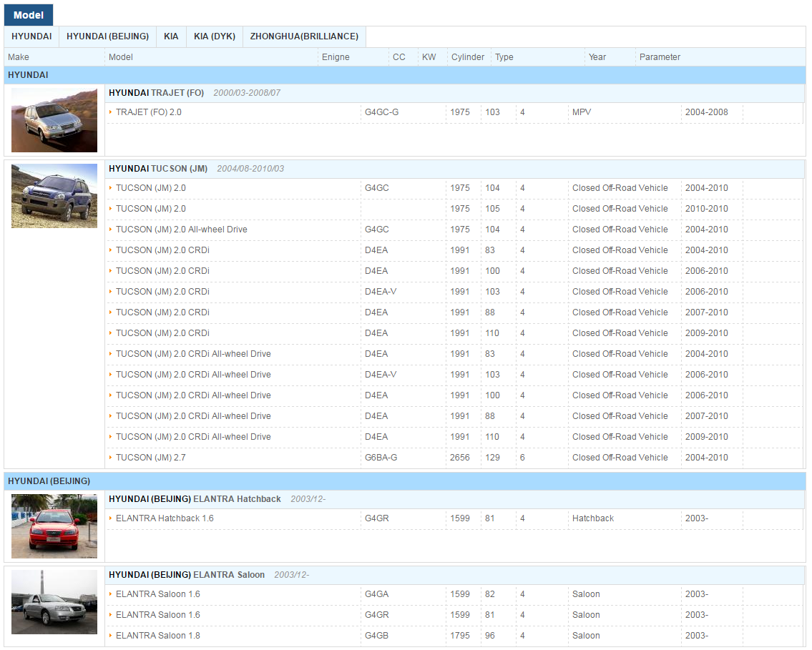Click the KW column header

click(x=429, y=57)
